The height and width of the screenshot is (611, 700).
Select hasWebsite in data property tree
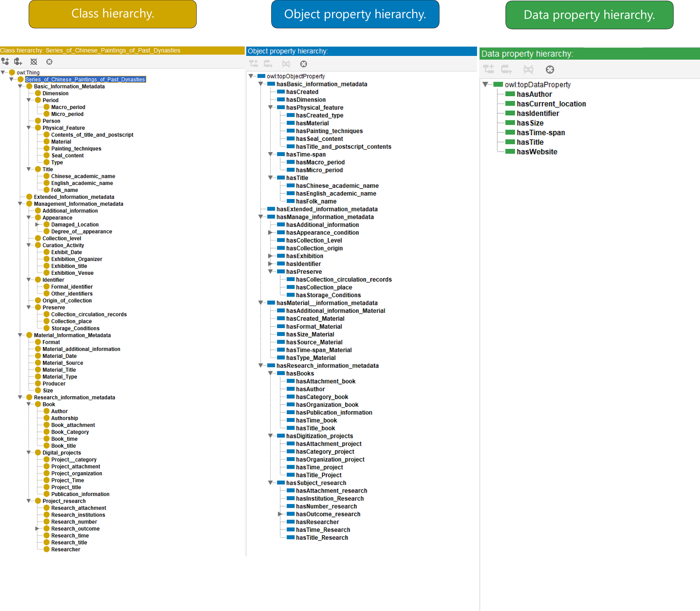(537, 152)
